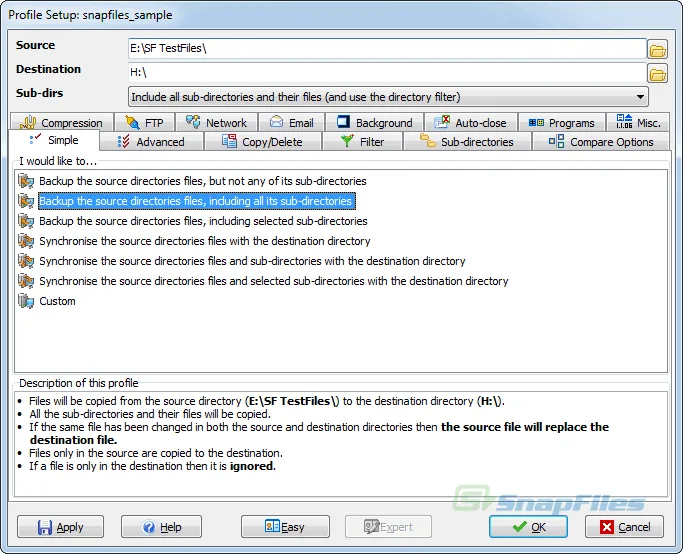Click the Destination folder browse icon
Screen dimensions: 683x554
[x=657, y=73]
